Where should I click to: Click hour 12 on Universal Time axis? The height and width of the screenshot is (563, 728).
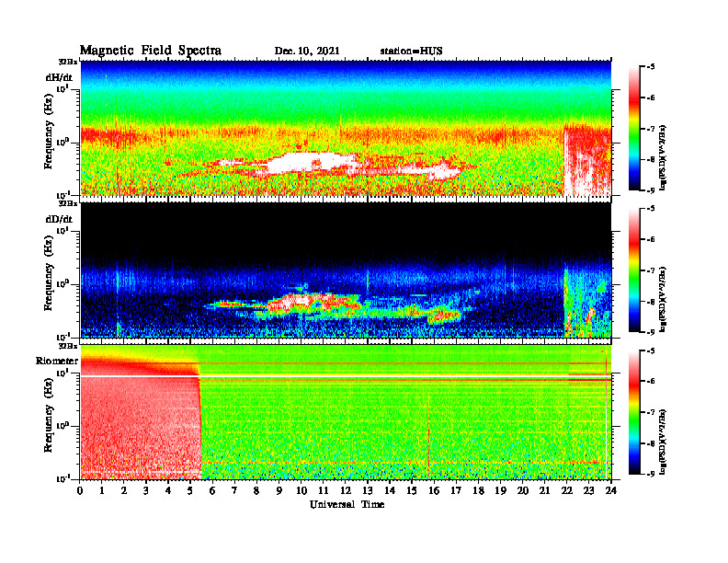click(x=346, y=490)
